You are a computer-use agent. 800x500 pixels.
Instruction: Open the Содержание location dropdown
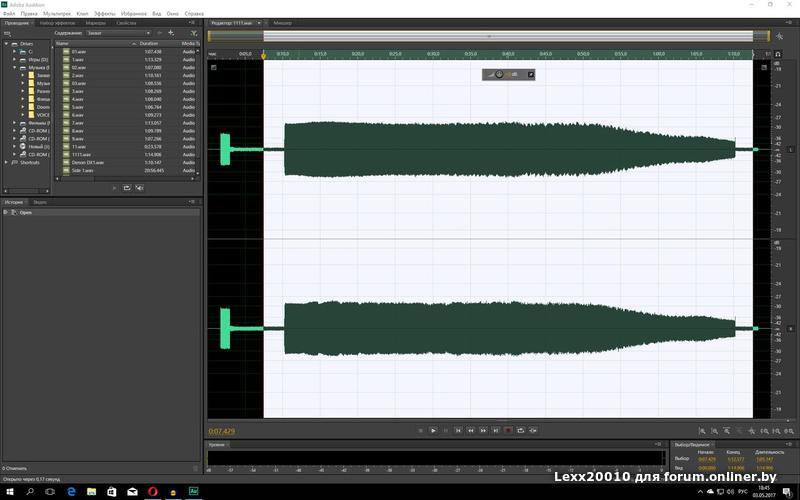tap(120, 33)
